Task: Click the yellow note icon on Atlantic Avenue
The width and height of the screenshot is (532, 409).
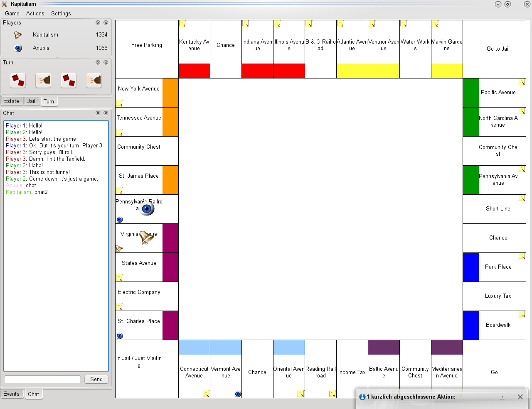Action: click(340, 24)
